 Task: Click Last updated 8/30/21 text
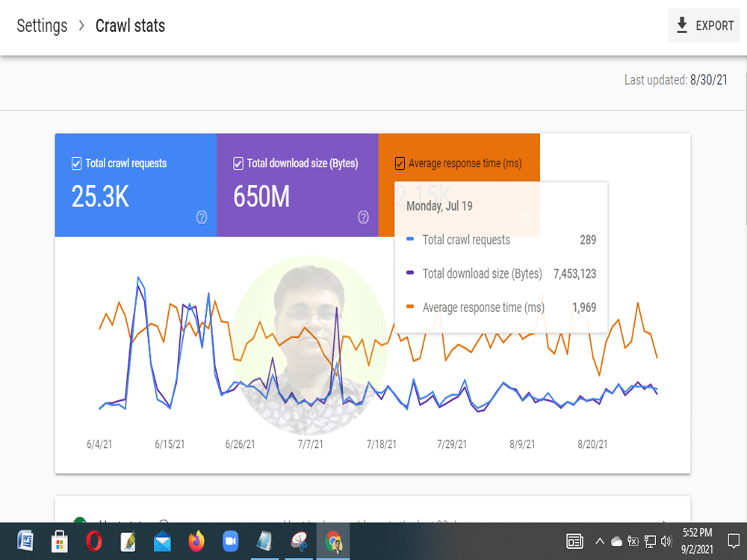tap(675, 80)
